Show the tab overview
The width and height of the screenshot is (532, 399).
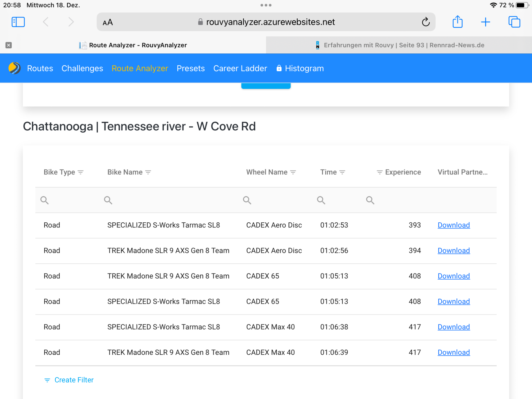[514, 22]
